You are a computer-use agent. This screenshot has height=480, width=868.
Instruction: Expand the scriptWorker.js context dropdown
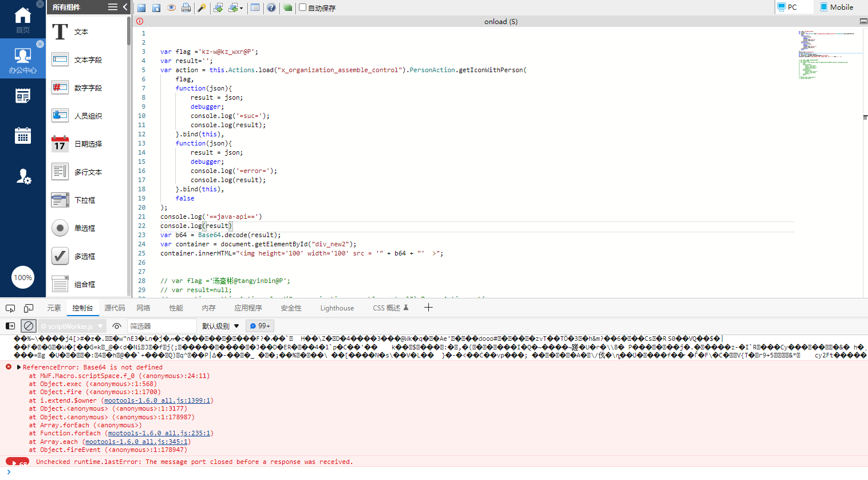(x=100, y=325)
